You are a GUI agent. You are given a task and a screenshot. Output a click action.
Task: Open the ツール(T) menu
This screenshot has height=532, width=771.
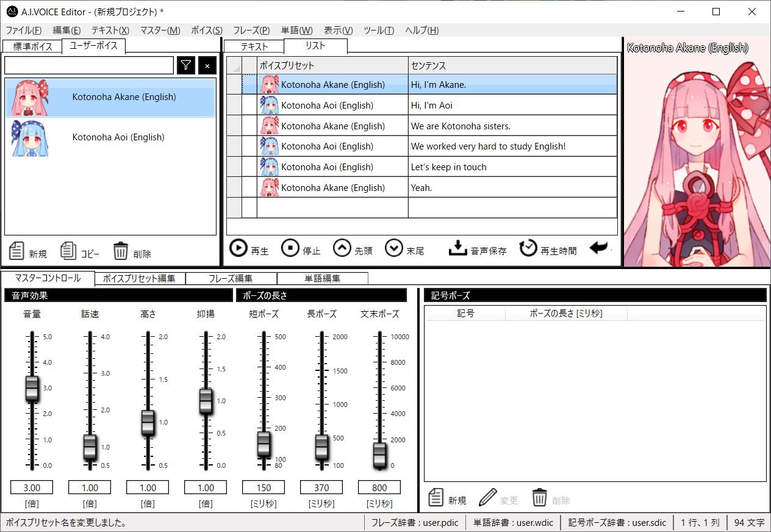(379, 31)
